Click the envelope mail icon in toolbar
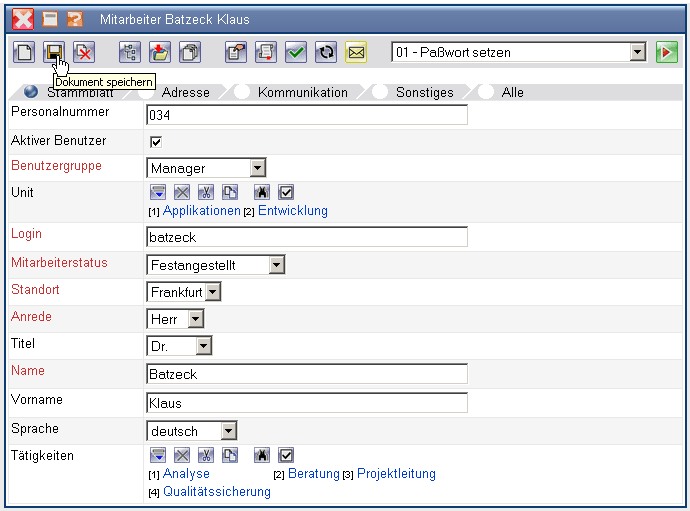690x511 pixels. 356,52
